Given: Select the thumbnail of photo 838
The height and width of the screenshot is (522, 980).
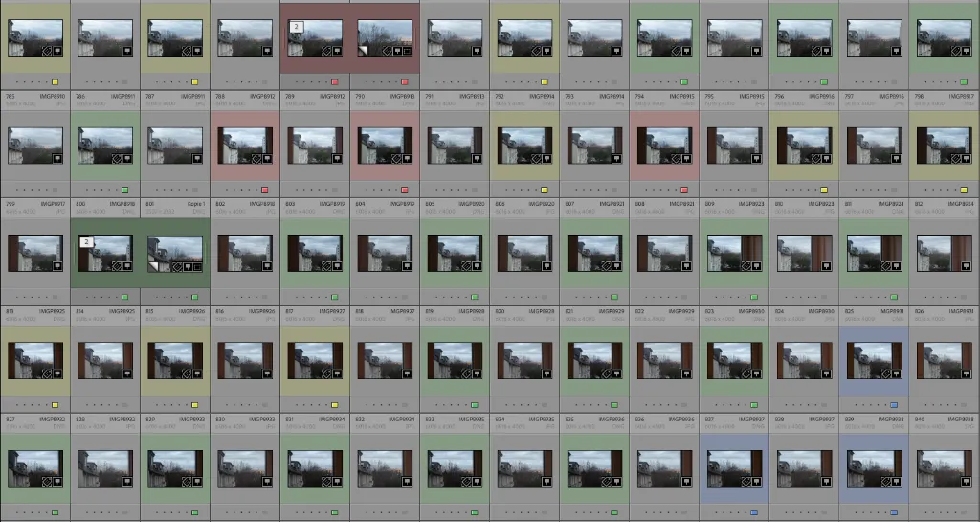Looking at the screenshot, I should pos(805,468).
